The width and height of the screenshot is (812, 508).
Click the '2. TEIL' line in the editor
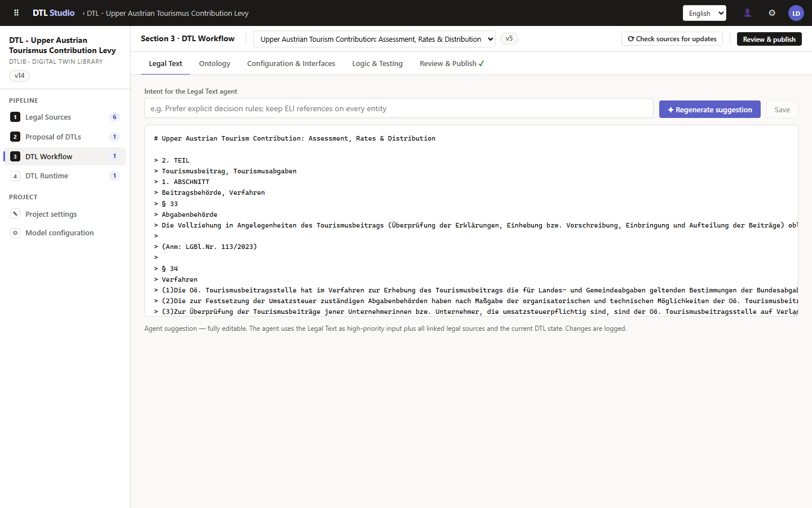[x=175, y=160]
